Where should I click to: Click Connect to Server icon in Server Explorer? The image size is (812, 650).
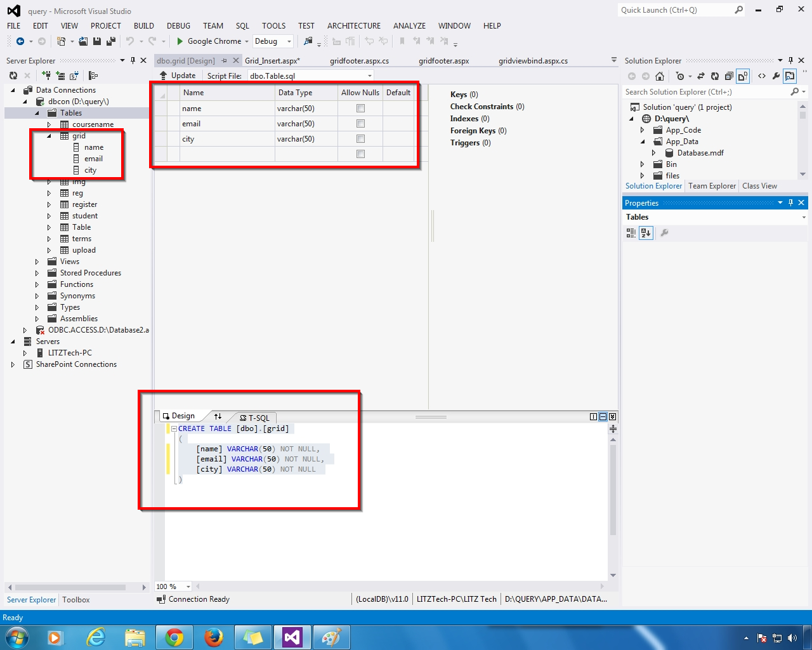click(x=60, y=76)
